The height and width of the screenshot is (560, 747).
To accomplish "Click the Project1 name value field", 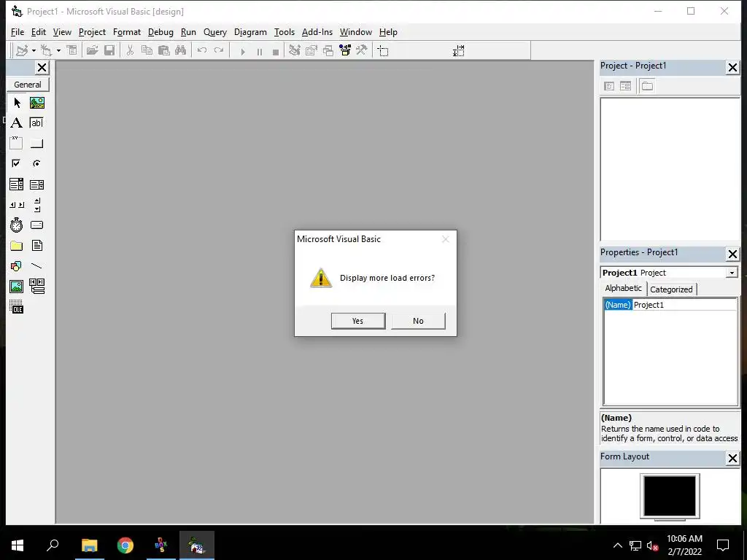I will pyautogui.click(x=684, y=305).
